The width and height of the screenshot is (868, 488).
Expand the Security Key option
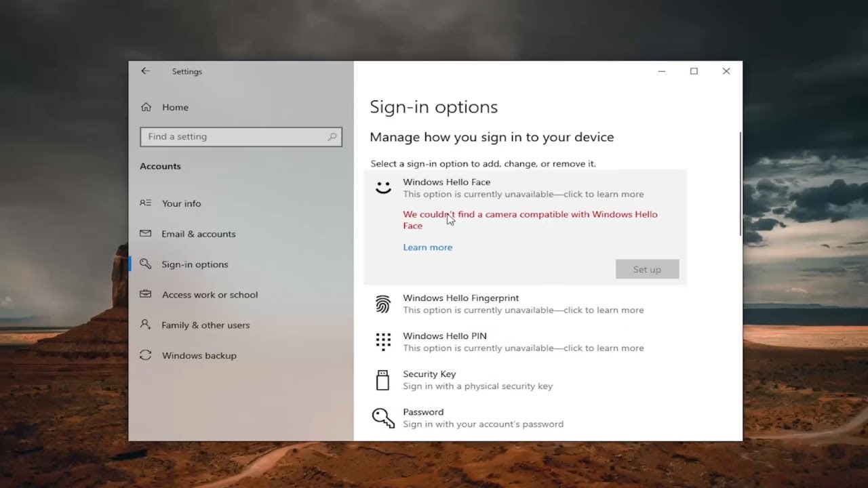[525, 380]
